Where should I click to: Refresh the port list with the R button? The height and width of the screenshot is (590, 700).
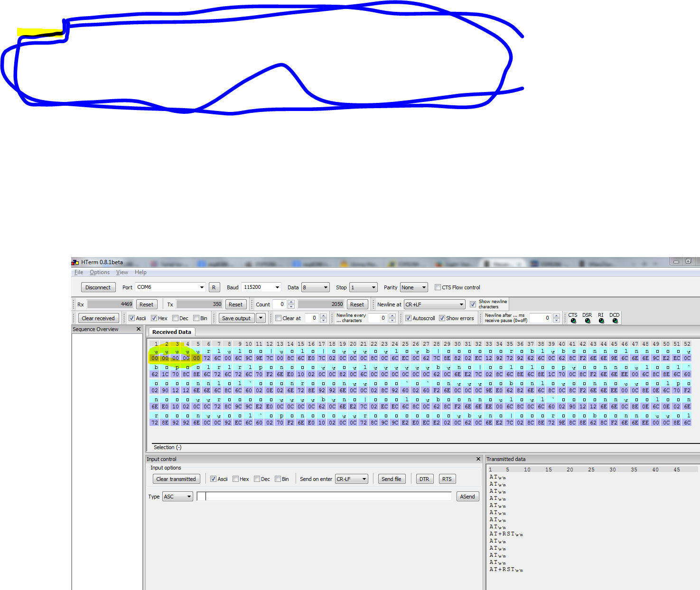(214, 287)
